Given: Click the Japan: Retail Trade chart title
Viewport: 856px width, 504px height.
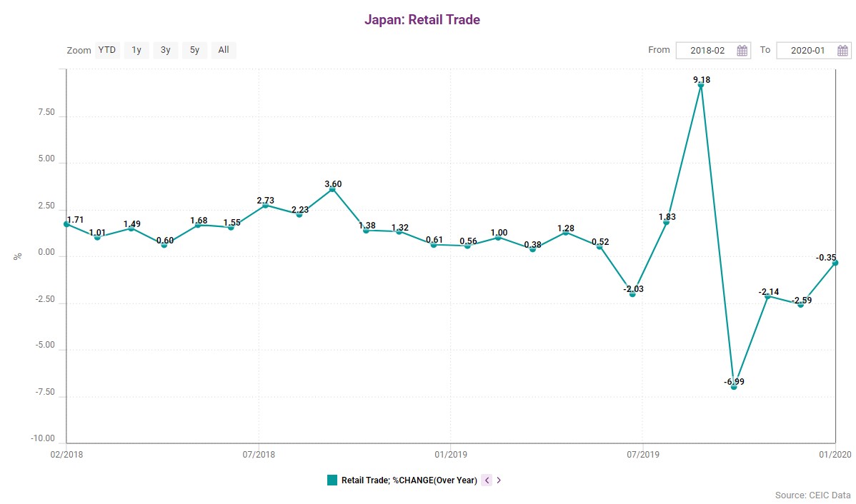Looking at the screenshot, I should [x=422, y=19].
